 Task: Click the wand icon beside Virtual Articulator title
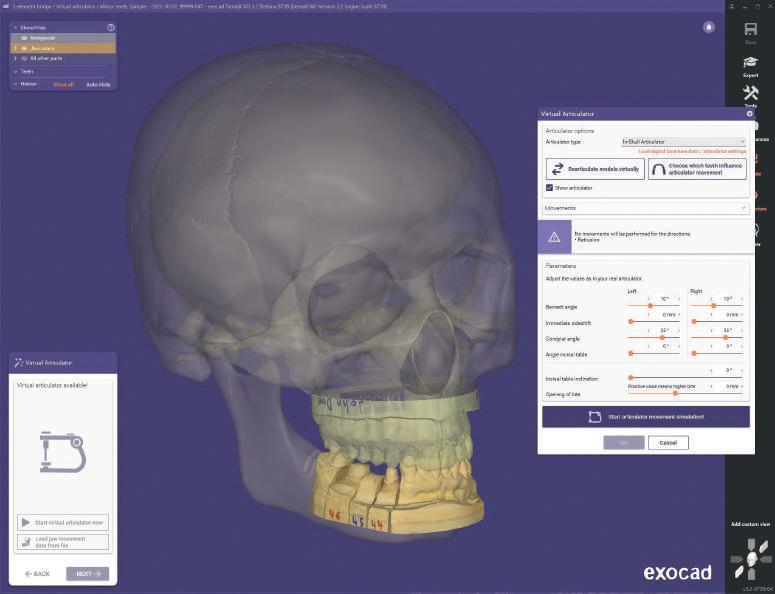(x=19, y=363)
